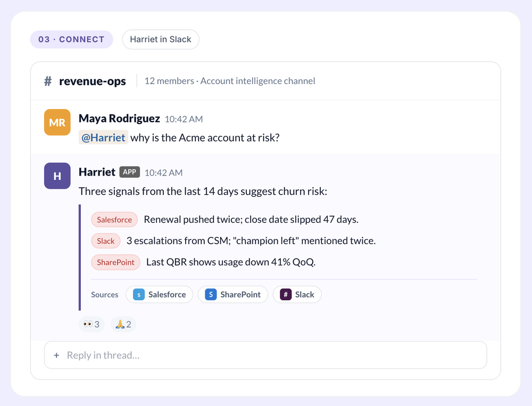
Task: Click the Salesforce logo icon in Sources
Action: 139,294
